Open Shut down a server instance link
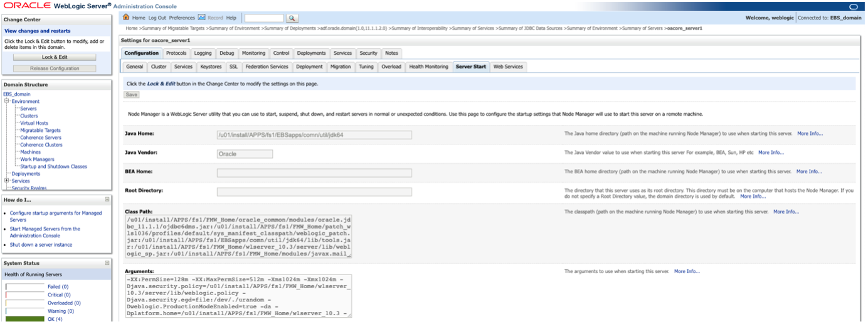The image size is (868, 324). (41, 245)
